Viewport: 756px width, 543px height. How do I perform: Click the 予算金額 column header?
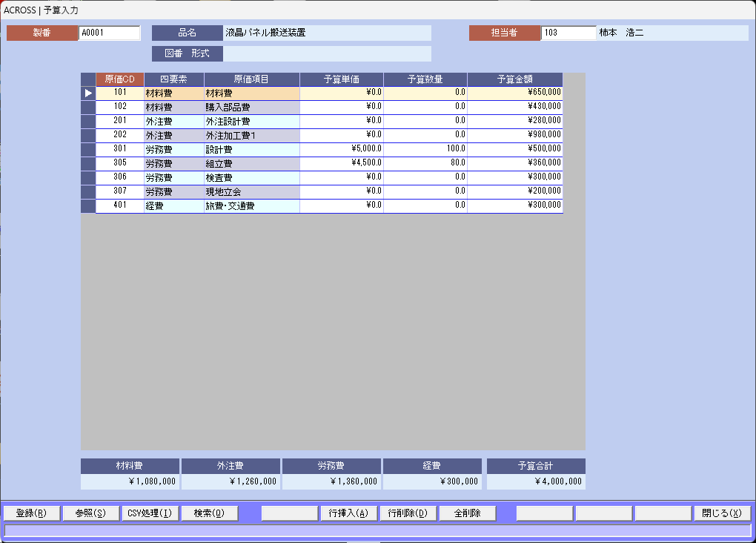pyautogui.click(x=514, y=79)
